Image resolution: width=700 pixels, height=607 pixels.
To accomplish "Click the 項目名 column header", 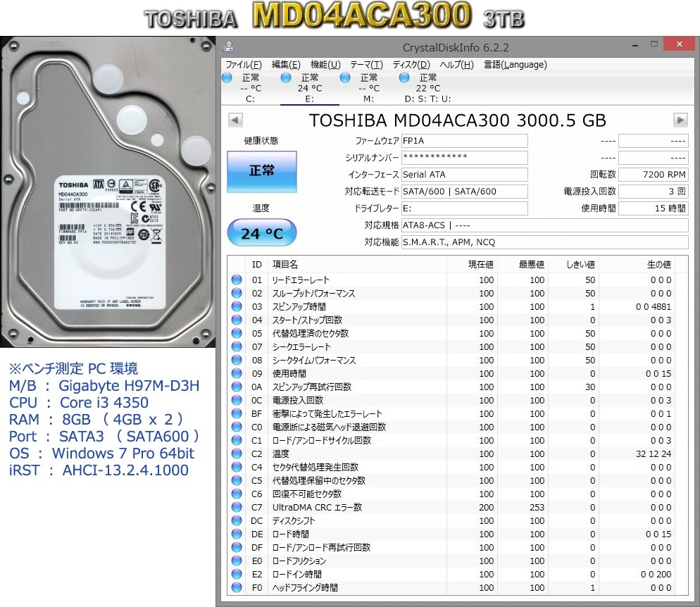I will [357, 265].
